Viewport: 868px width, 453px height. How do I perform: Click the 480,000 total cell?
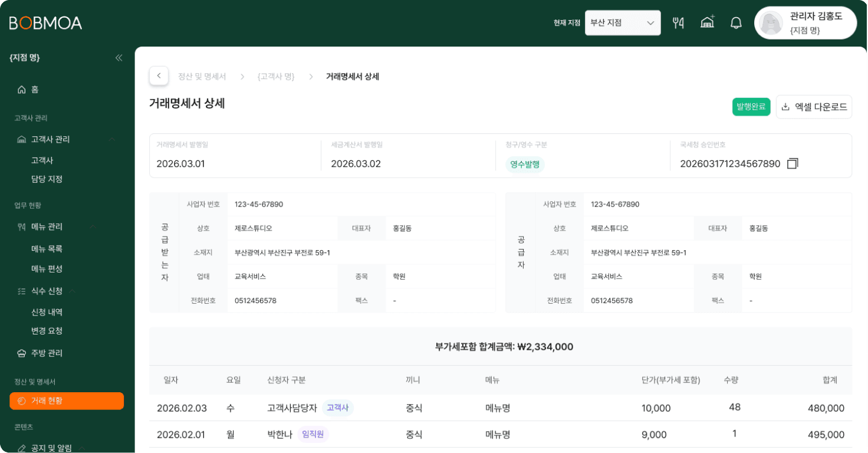point(825,408)
